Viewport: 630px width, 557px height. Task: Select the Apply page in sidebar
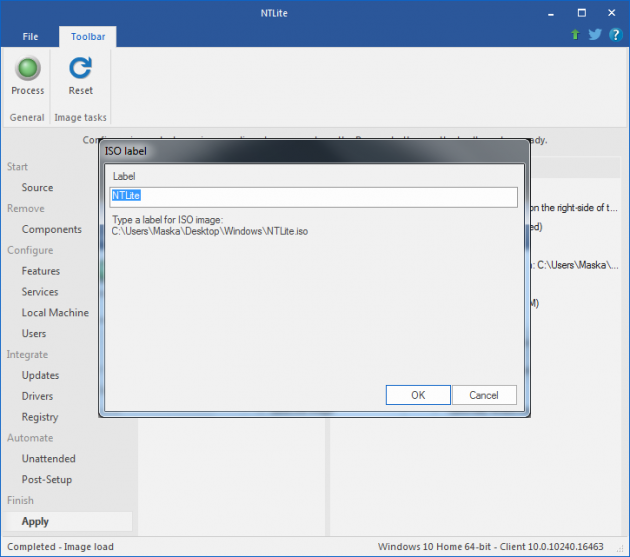coord(69,522)
